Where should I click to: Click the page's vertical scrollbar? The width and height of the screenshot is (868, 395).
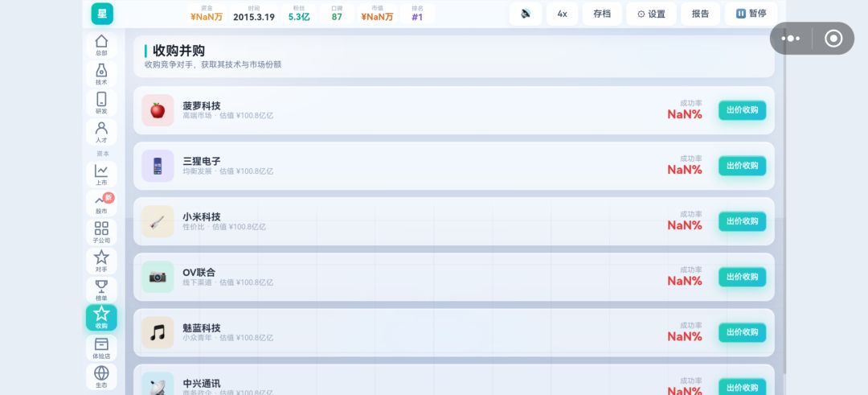point(784,200)
